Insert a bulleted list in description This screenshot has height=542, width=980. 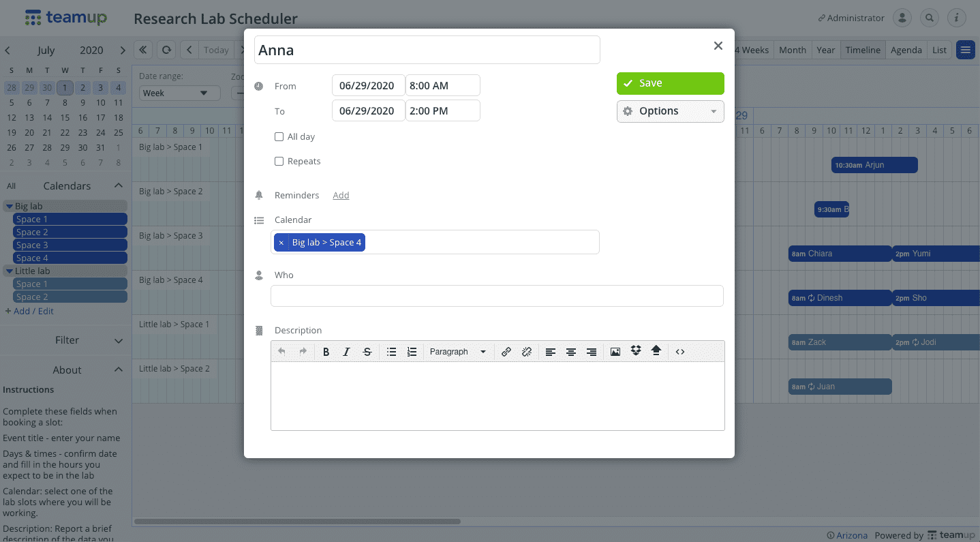pos(391,352)
